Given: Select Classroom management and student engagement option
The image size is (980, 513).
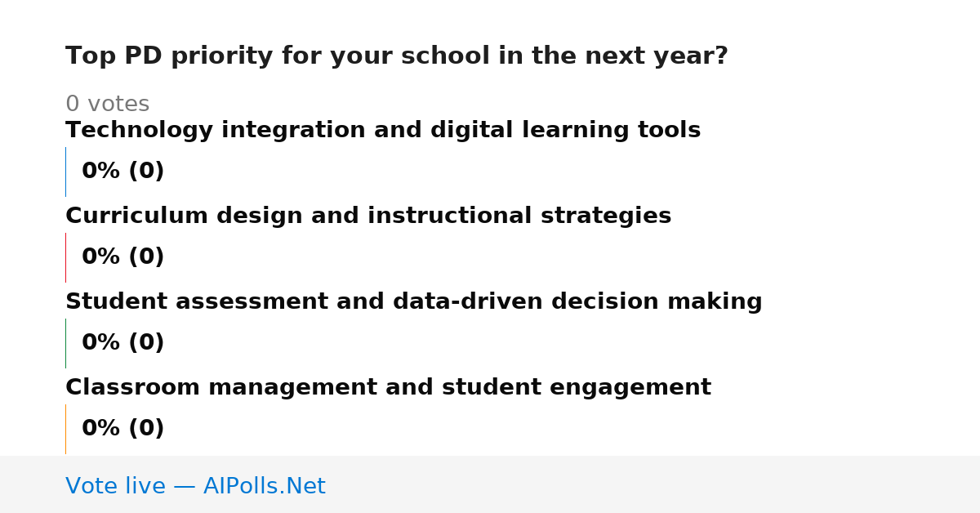Looking at the screenshot, I should pos(388,388).
